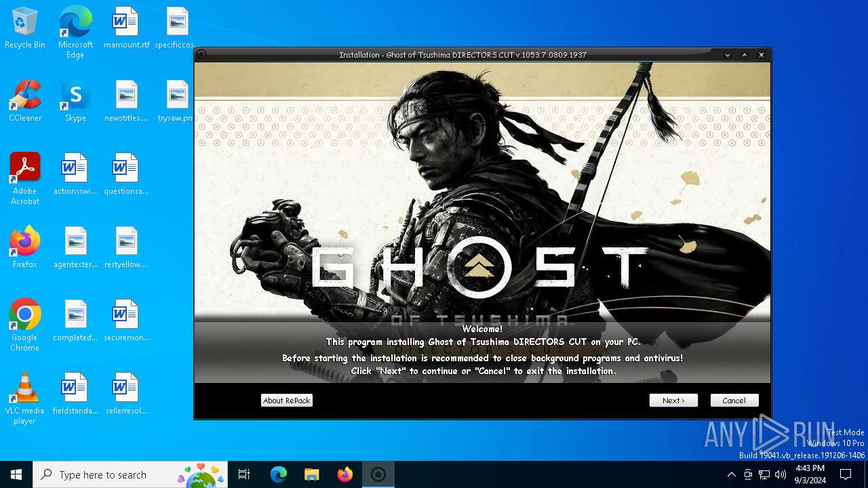Screen dimensions: 868x488
Task: Select the fieldstanda Word document
Action: [x=75, y=394]
